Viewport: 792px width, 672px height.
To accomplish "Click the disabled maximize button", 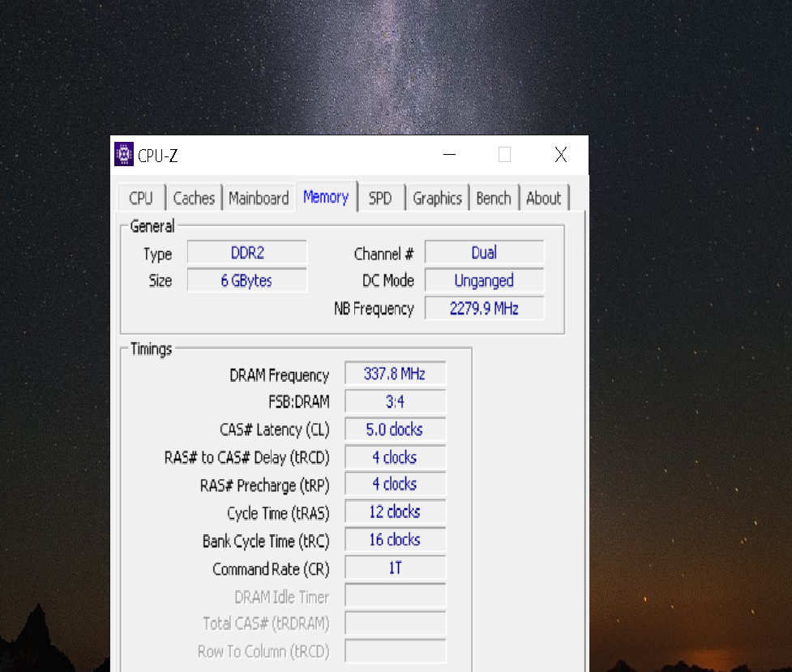I will [x=504, y=155].
